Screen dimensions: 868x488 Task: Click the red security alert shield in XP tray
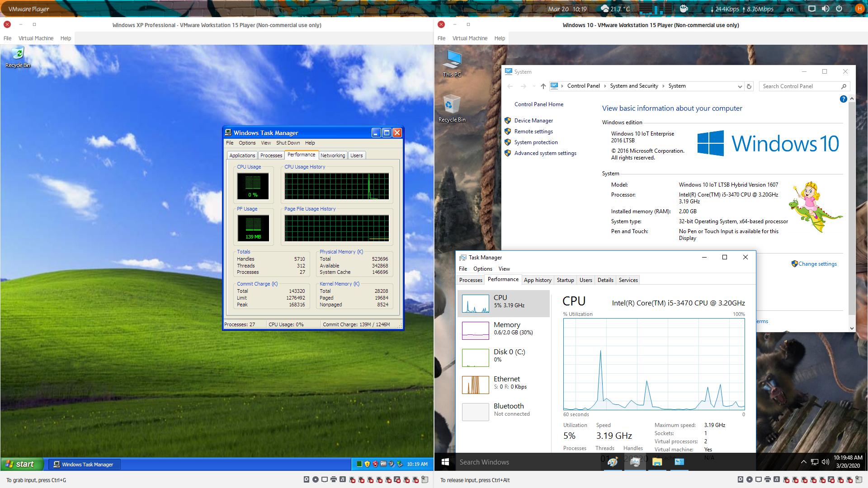375,464
